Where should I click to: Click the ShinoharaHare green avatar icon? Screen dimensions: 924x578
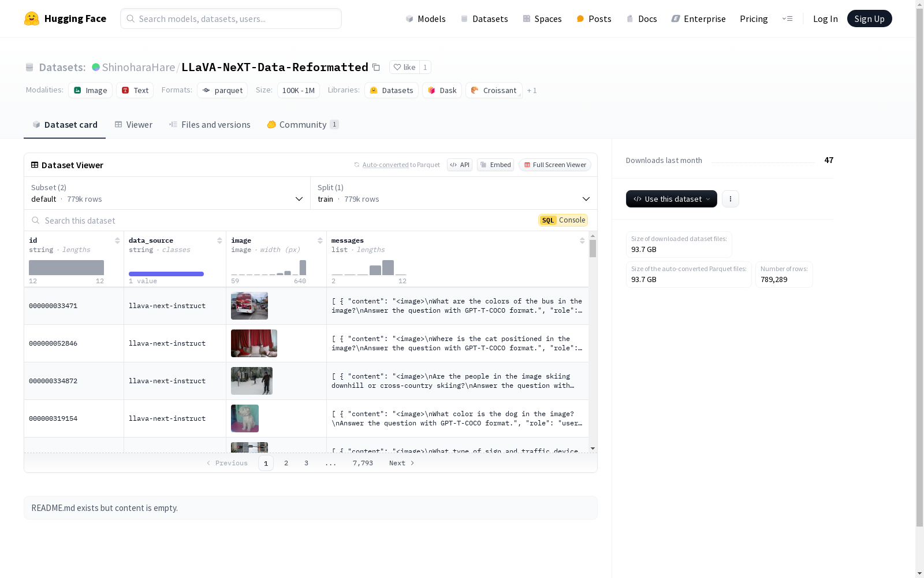pos(96,67)
